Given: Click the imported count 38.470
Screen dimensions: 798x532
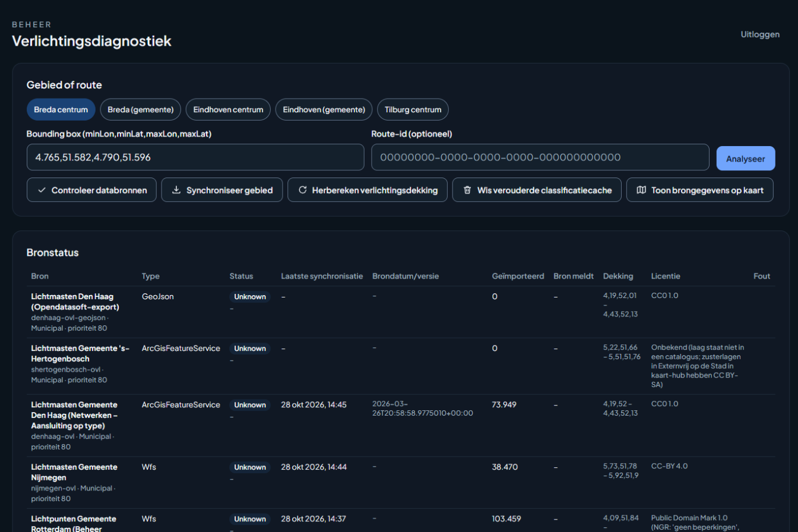Looking at the screenshot, I should [x=505, y=467].
